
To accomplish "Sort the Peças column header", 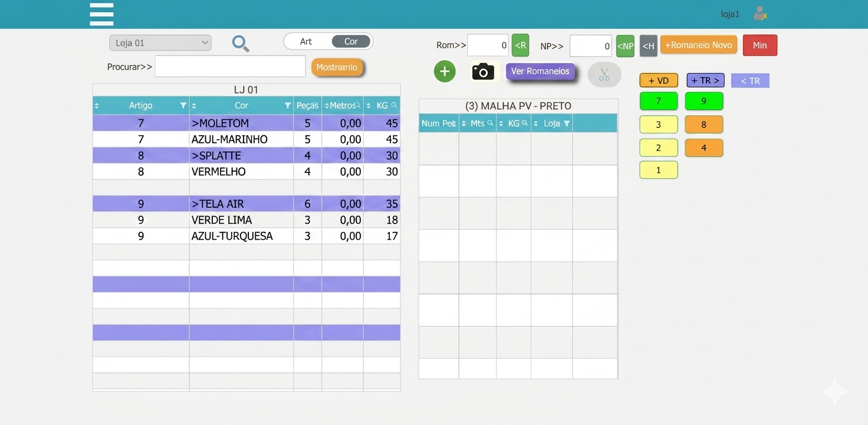I will (x=307, y=106).
